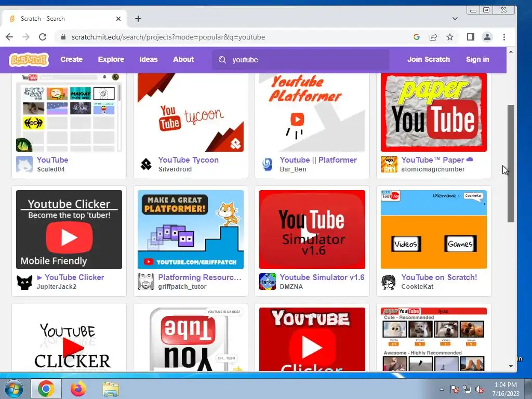Open the YouTube Tycoon project title
Viewport: 532px width, 399px height.
188,160
